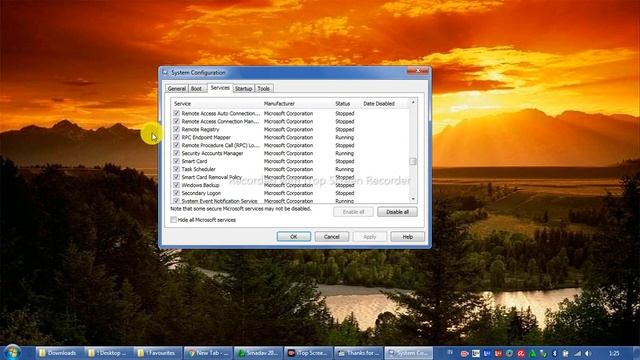
Task: Click the System Configuration title bar icon
Action: 165,73
